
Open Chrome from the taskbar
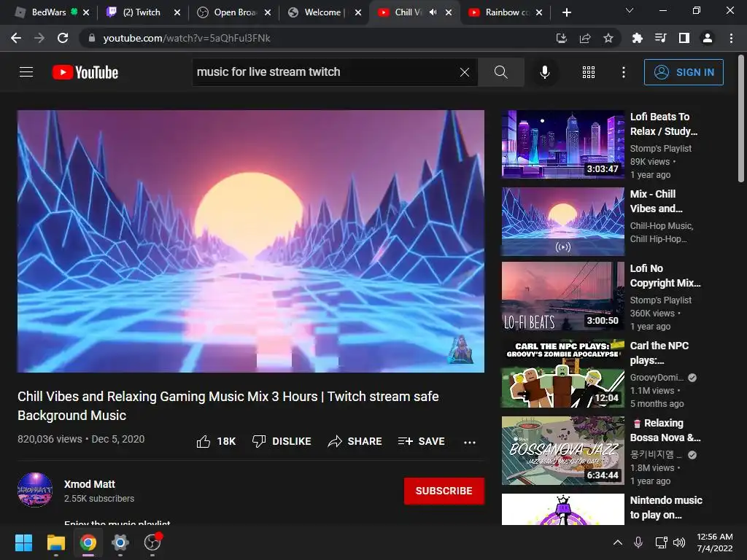(88, 542)
